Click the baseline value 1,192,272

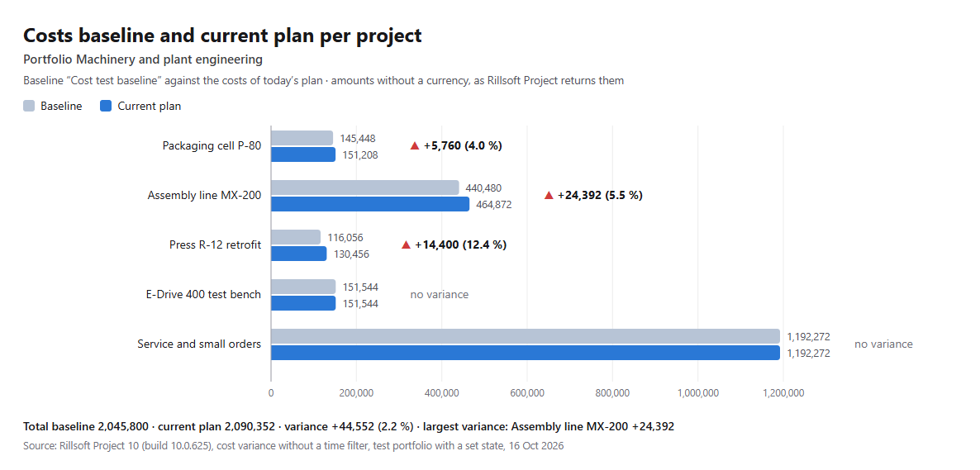808,336
